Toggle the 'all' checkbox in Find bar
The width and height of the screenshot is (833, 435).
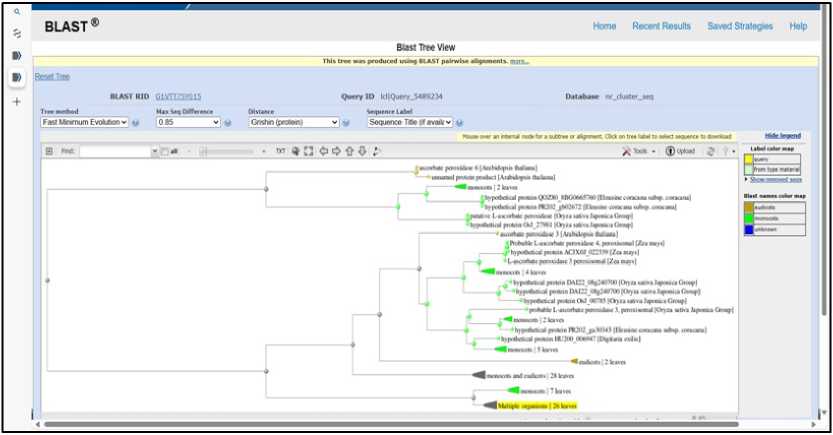click(x=165, y=151)
